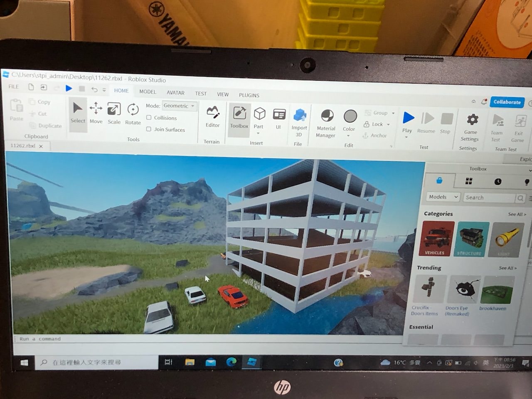Open the Recent clock tab in Toolbox
Screen dimensions: 532x399
(x=498, y=181)
